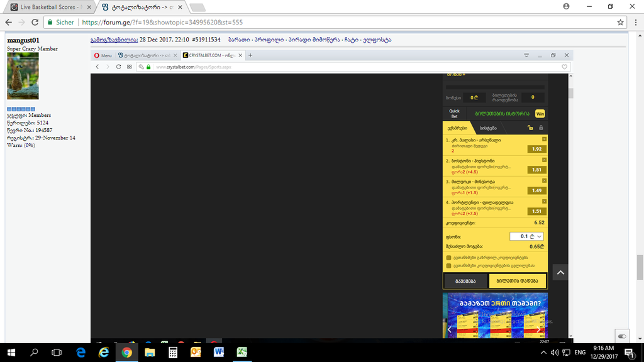
Task: Open the პირადი მიმოწერა link
Action: click(314, 40)
